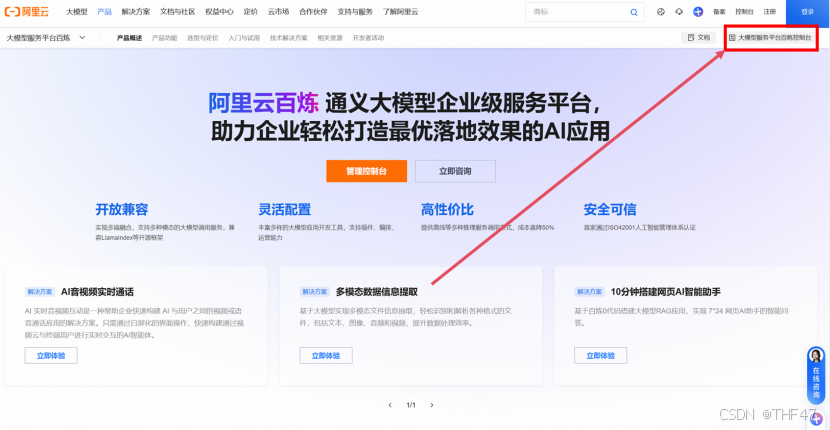The image size is (830, 430).
Task: Click the 10分钟搭建网页AI智能助手 card title
Action: 666,291
